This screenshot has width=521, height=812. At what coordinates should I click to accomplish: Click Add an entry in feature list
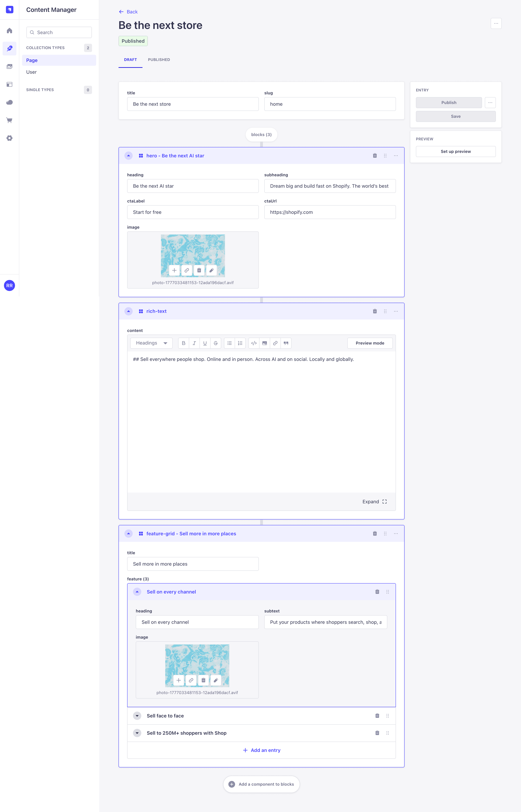(262, 751)
